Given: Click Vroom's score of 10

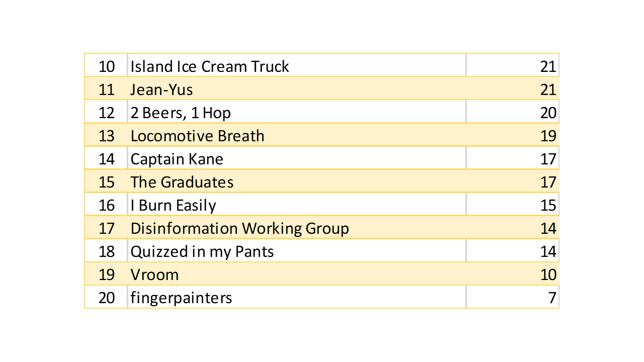Looking at the screenshot, I should (x=548, y=275).
